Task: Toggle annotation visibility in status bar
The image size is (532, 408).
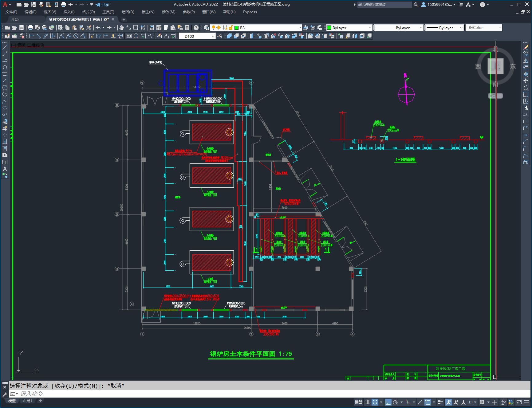Action: (x=449, y=402)
